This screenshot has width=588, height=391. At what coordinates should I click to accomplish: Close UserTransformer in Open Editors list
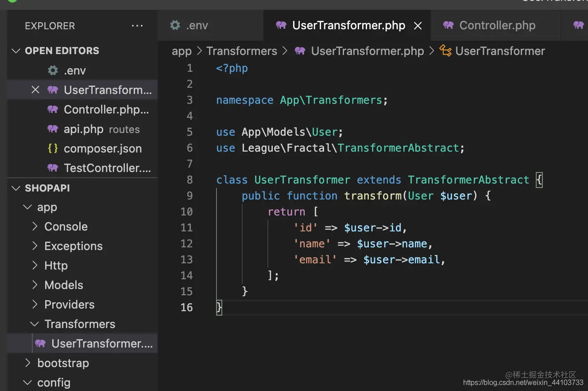[x=35, y=90]
